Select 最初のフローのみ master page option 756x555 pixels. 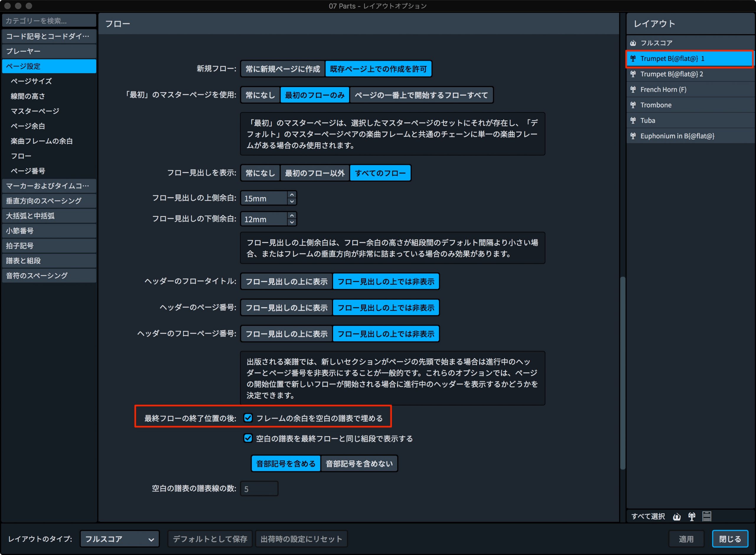pos(315,95)
